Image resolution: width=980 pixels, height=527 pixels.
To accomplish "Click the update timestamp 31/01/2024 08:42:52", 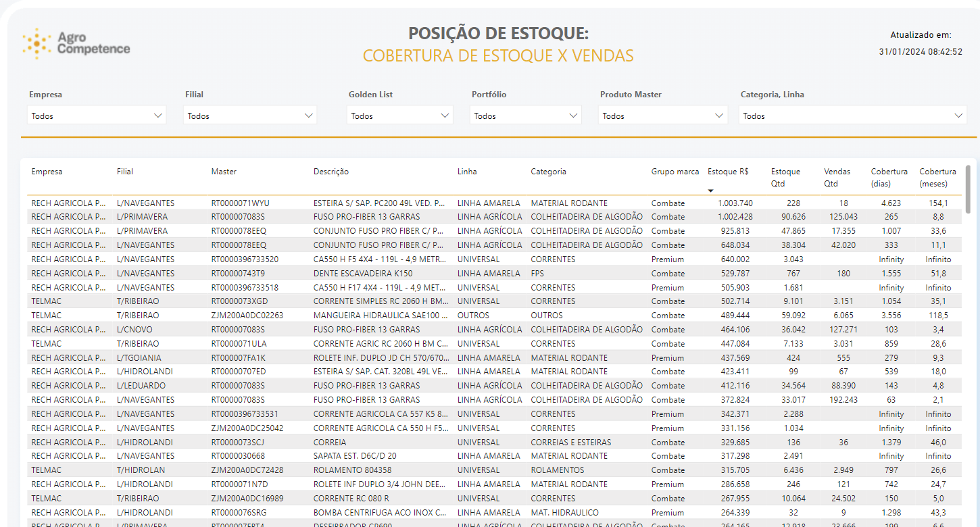I will 921,51.
